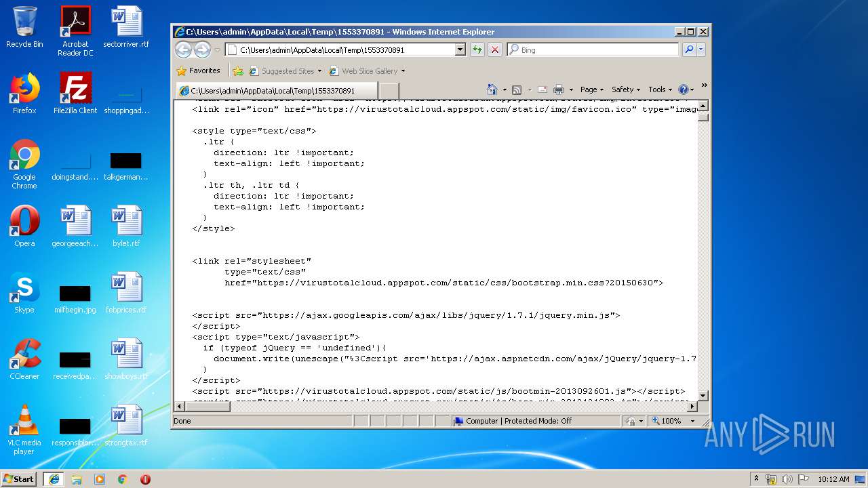
Task: Expand the Home button dropdown arrow
Action: [505, 90]
